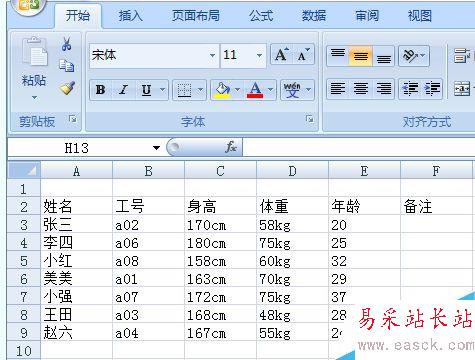
Task: Click the Name Box showing H13
Action: pyautogui.click(x=77, y=148)
